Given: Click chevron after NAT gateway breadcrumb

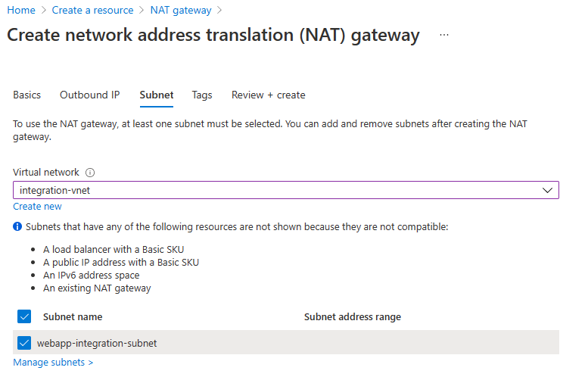Looking at the screenshot, I should click(x=219, y=11).
